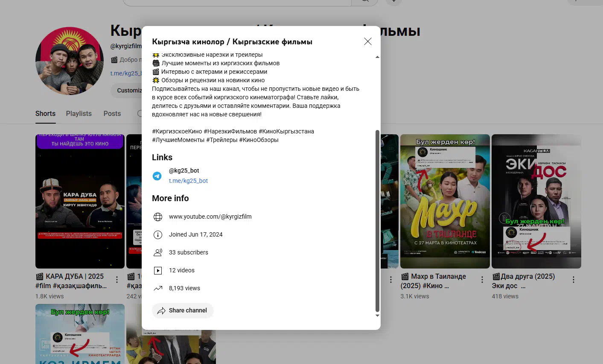The width and height of the screenshot is (603, 364).
Task: Click the globe icon beside the channel URL
Action: tap(158, 217)
